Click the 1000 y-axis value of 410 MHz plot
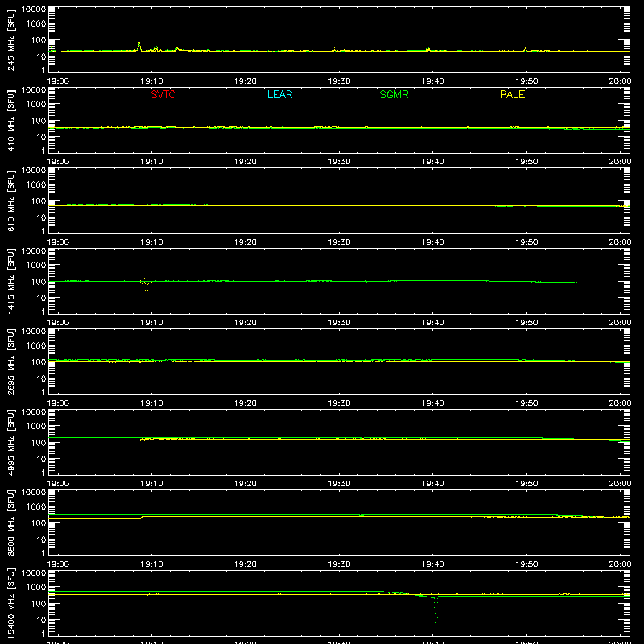Viewport: 644px width, 644px height. (36, 104)
